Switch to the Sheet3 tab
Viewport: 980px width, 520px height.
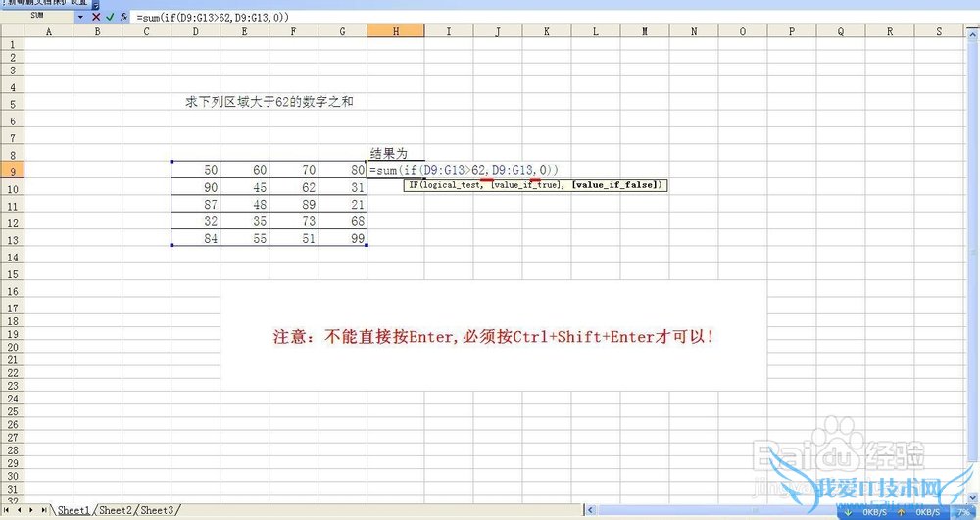point(157,510)
